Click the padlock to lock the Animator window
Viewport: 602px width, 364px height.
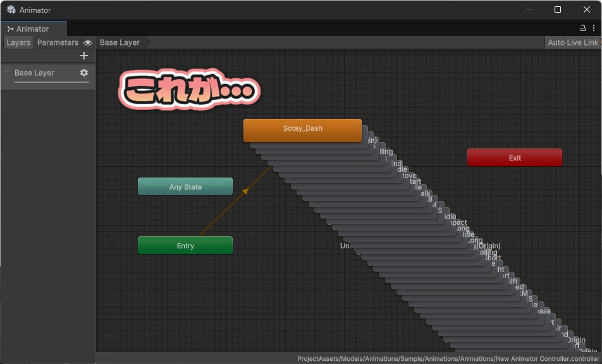[582, 28]
